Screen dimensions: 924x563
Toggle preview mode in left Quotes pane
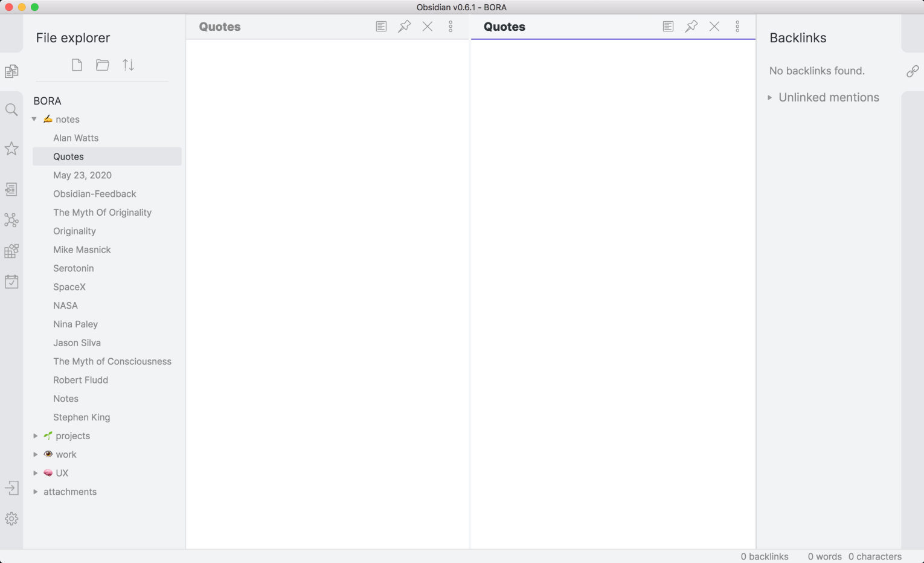click(381, 27)
